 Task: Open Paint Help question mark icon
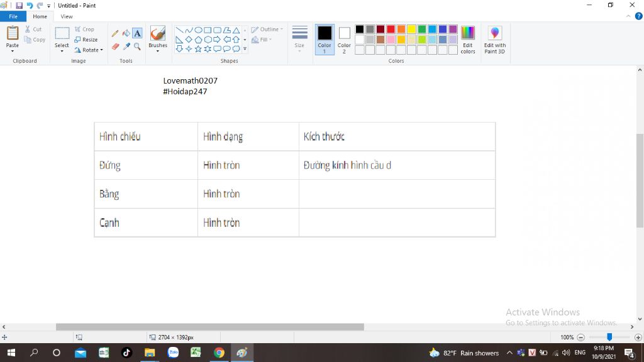click(x=639, y=16)
